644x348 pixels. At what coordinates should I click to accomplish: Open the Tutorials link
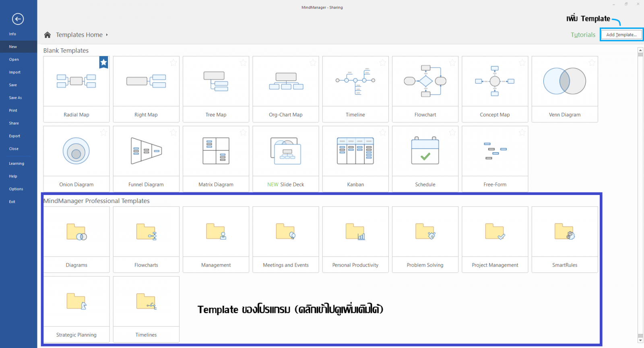click(x=583, y=35)
